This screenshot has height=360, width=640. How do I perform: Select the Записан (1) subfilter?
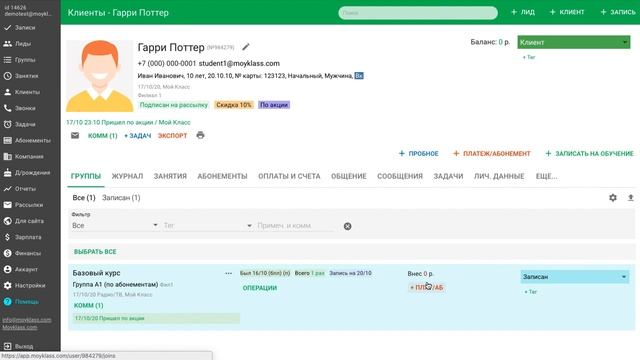point(121,198)
